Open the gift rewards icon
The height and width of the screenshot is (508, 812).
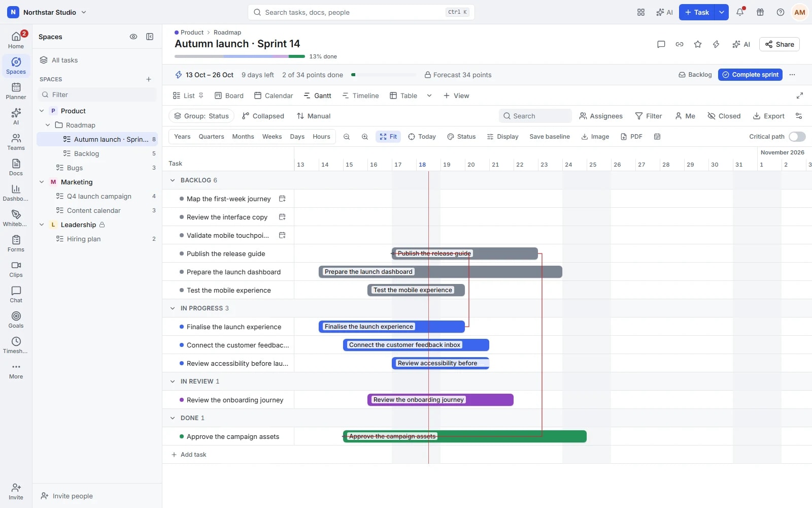pos(760,12)
